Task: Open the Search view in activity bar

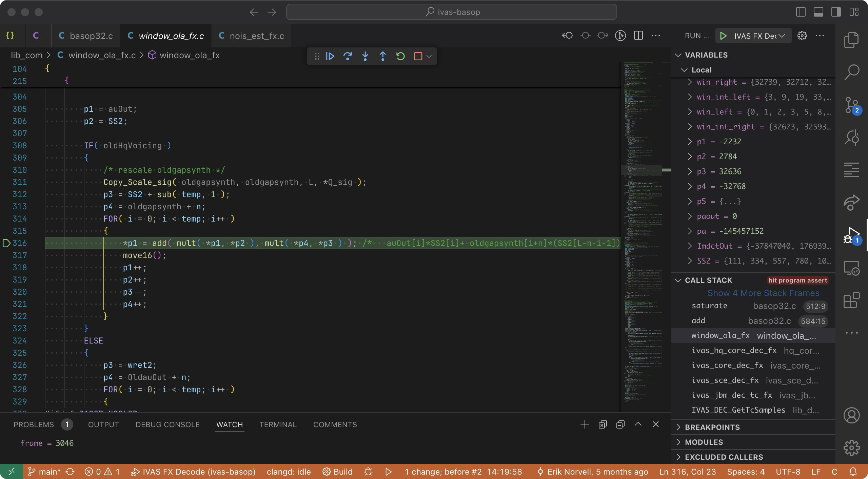Action: point(851,72)
